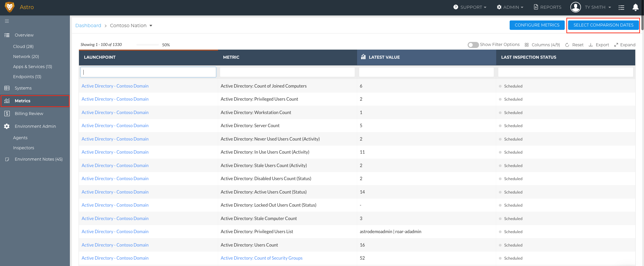Select Endpoints (13) in sidebar

click(27, 77)
